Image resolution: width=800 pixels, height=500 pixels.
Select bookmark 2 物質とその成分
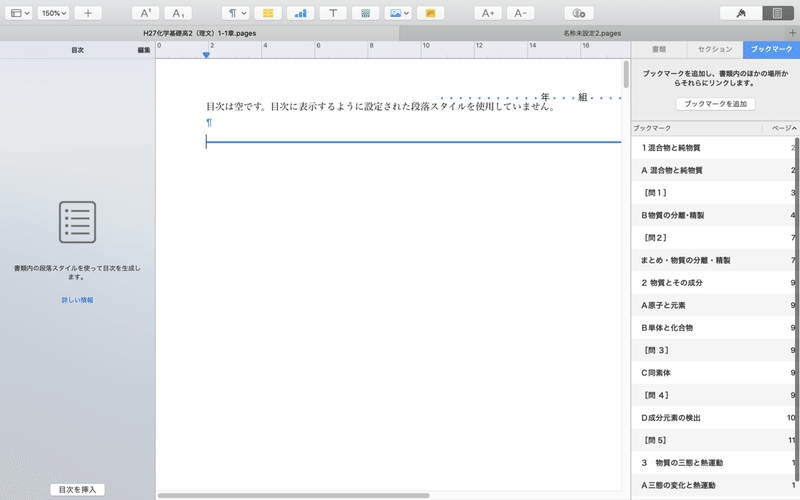coord(715,283)
